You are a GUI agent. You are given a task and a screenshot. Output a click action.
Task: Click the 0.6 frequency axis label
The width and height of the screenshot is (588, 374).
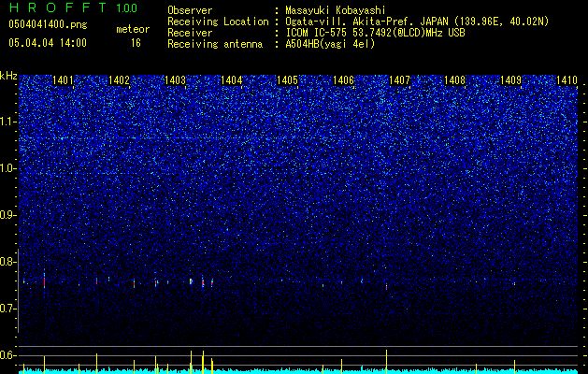click(8, 355)
